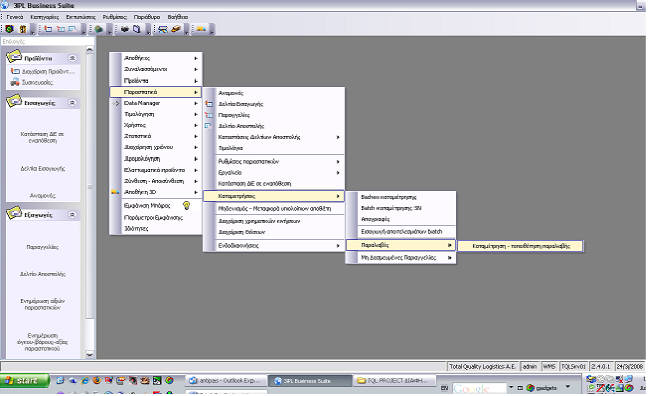Viewport: 648px width, 396px height.
Task: Choose Απογραφές in the Καταμετρήσεις submenu
Action: point(401,219)
